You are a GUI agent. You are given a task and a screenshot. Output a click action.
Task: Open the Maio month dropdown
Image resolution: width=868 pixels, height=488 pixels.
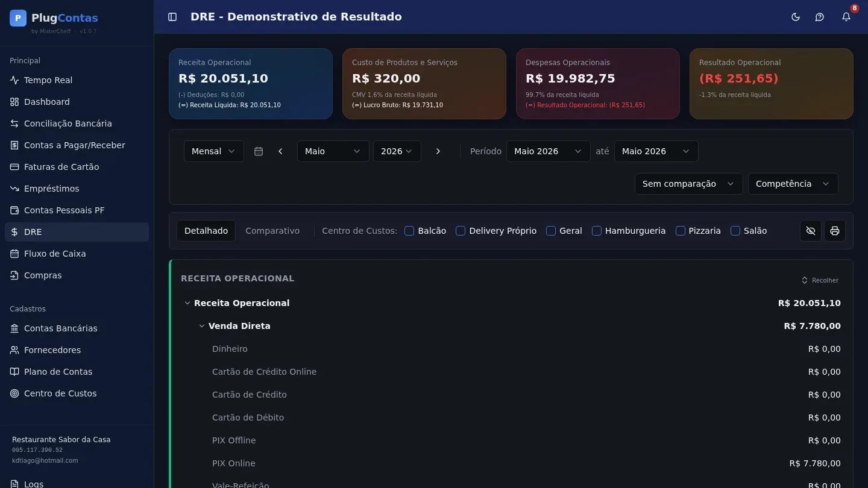click(x=333, y=151)
